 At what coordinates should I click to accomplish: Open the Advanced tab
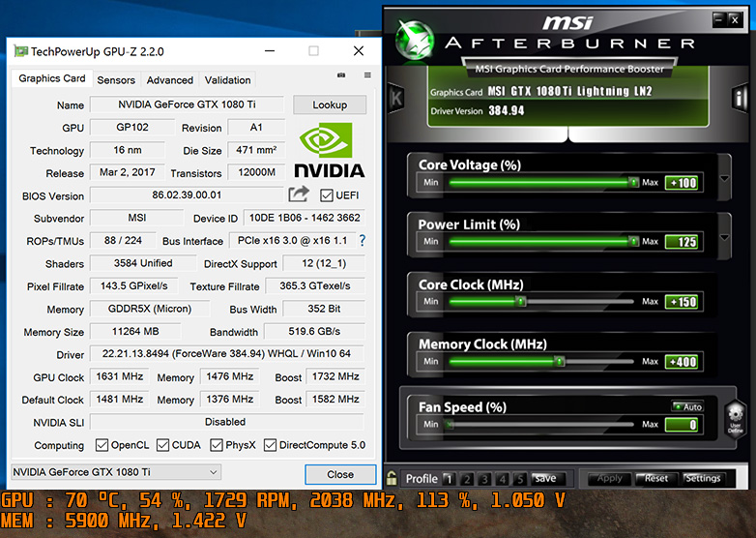point(170,80)
